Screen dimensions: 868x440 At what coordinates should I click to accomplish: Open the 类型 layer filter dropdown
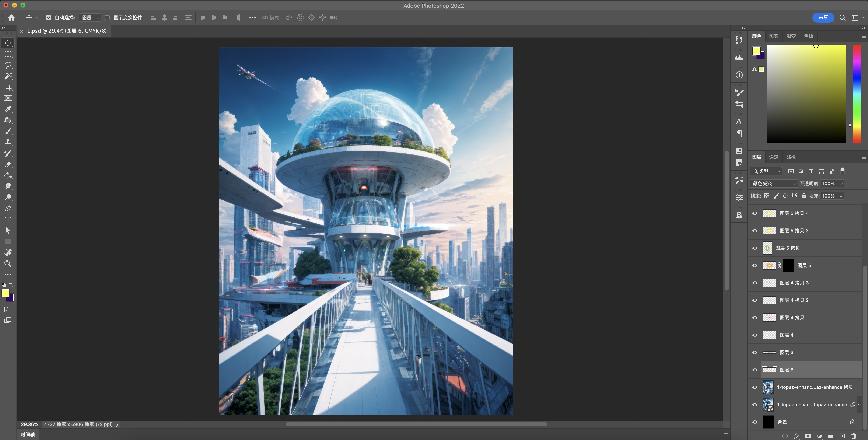click(766, 171)
